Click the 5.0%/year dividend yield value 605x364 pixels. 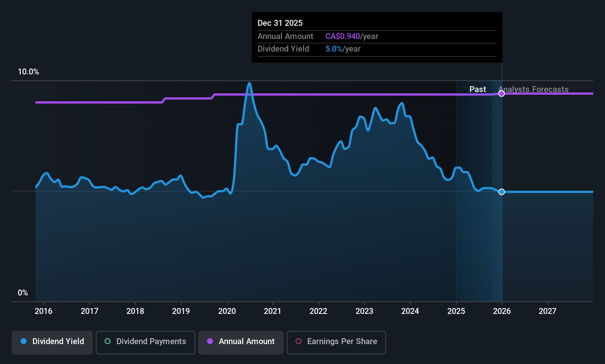click(x=343, y=49)
